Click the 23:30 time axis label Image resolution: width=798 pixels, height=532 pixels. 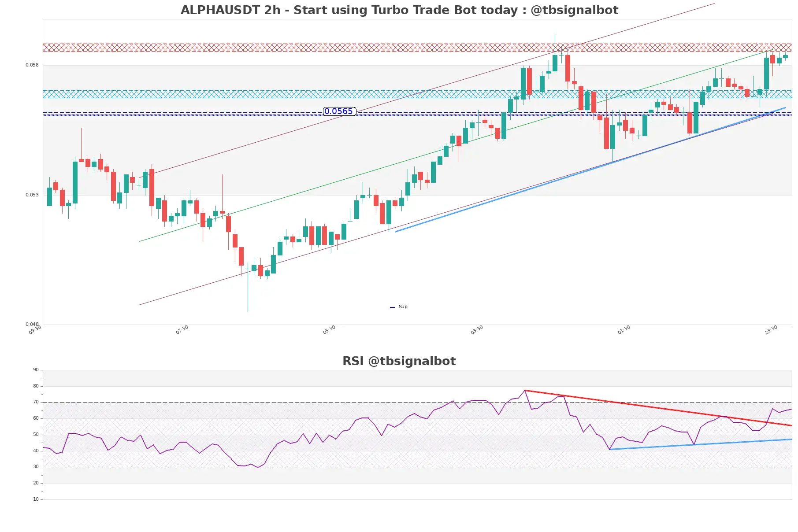(x=771, y=330)
